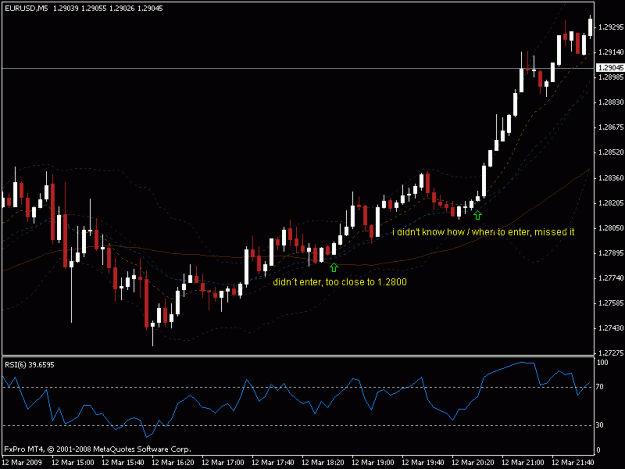
Task: Click the '12 Mar 15:40' time label
Action: (x=123, y=463)
